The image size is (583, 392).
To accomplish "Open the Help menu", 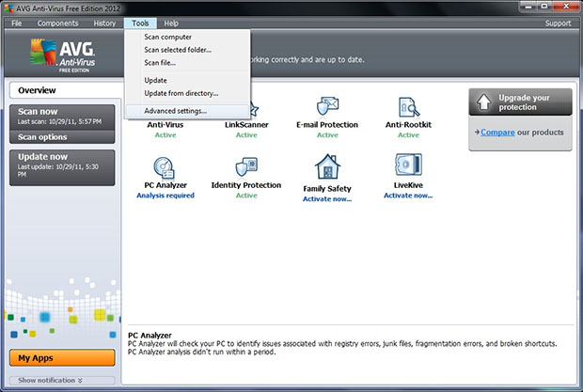I will pyautogui.click(x=171, y=24).
